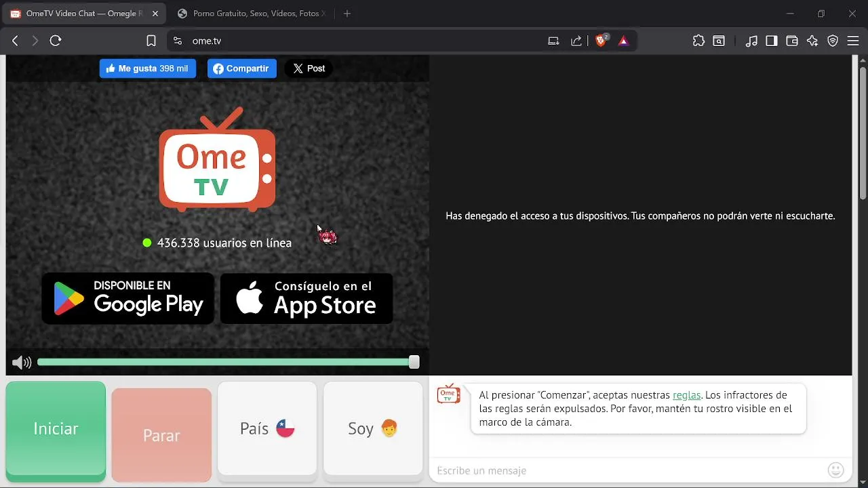Open the Brave Shields lion icon
Screen dimensions: 868x488
click(x=601, y=41)
